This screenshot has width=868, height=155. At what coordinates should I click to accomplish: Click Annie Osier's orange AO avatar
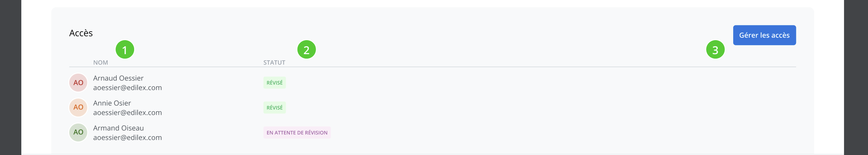[x=78, y=107]
